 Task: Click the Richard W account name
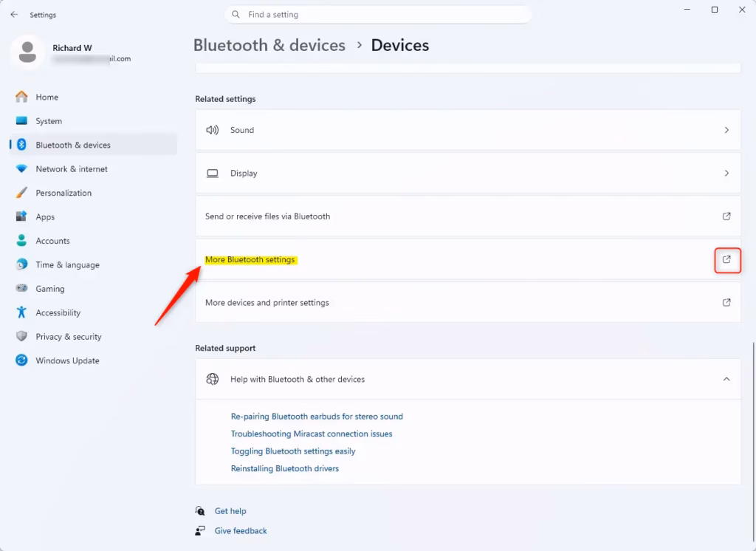click(x=72, y=48)
